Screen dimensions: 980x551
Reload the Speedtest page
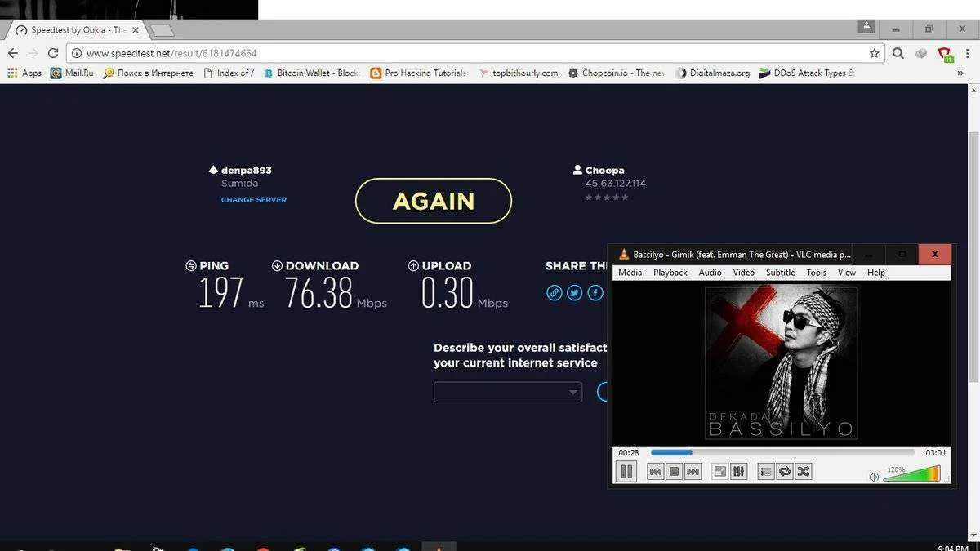pos(53,53)
